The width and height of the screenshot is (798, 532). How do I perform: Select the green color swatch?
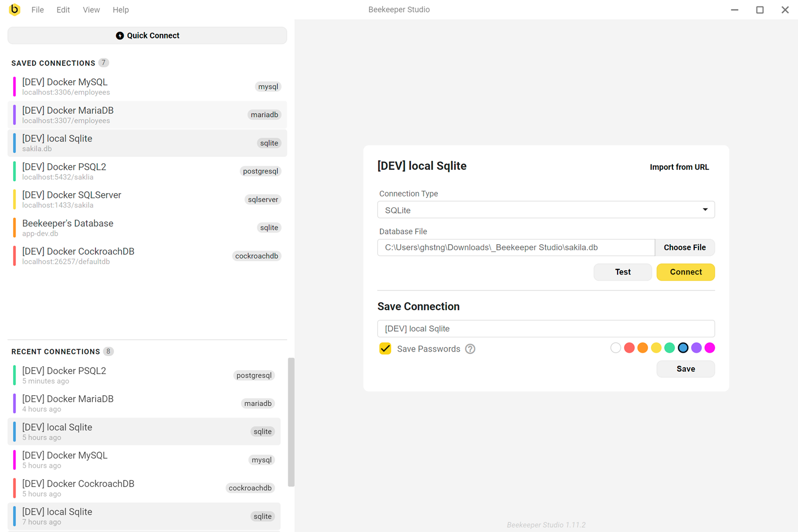click(x=669, y=348)
